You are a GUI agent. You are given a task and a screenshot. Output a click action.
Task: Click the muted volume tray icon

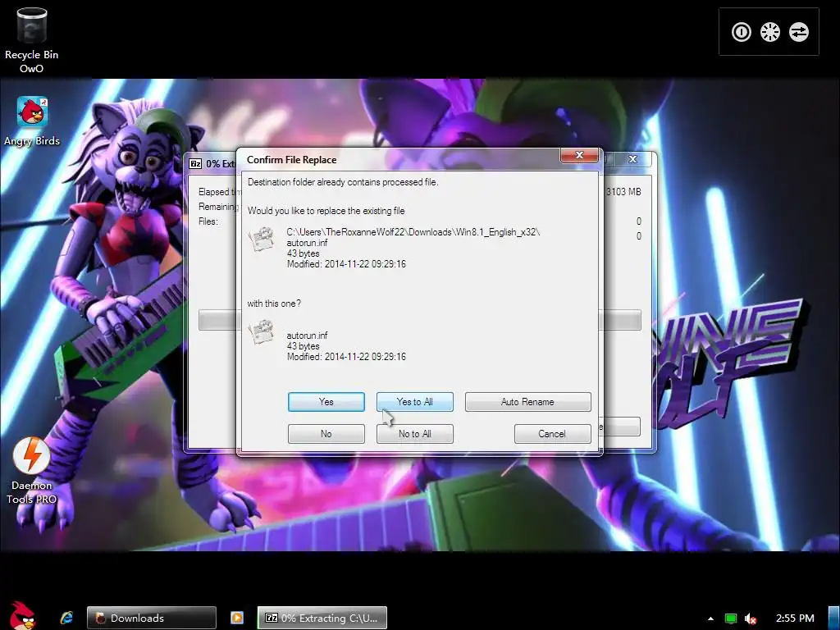click(x=751, y=619)
